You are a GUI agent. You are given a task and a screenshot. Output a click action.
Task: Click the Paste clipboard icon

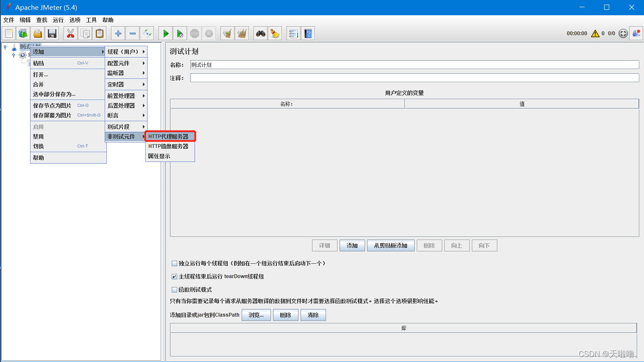point(99,33)
